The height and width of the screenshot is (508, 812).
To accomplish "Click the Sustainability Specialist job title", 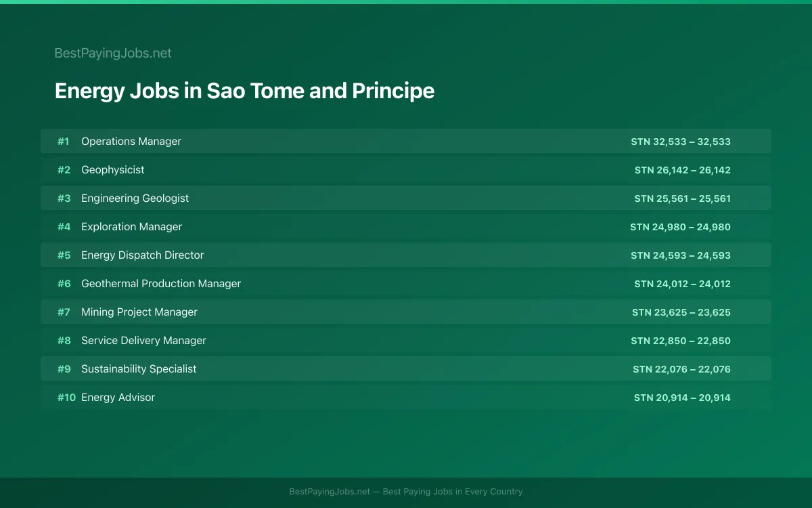I will point(139,368).
